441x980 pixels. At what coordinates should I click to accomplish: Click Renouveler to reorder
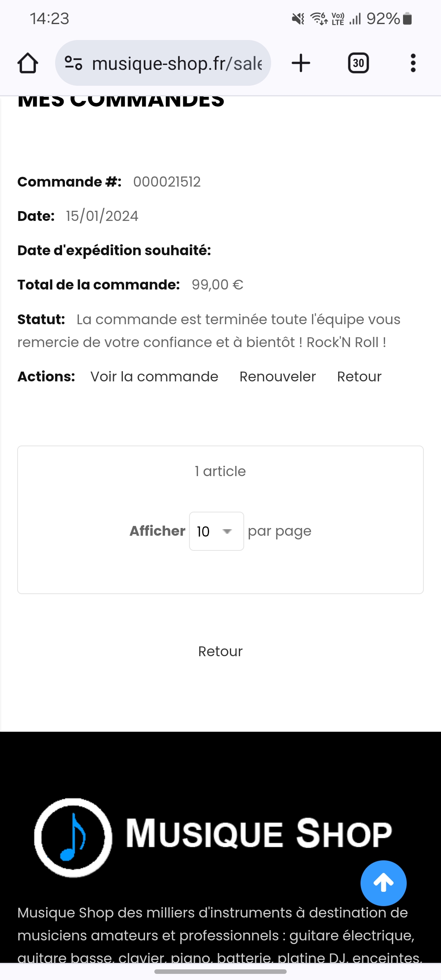278,376
